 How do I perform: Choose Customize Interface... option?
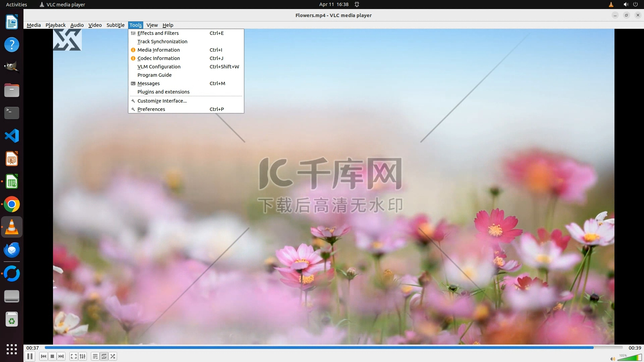coord(162,101)
